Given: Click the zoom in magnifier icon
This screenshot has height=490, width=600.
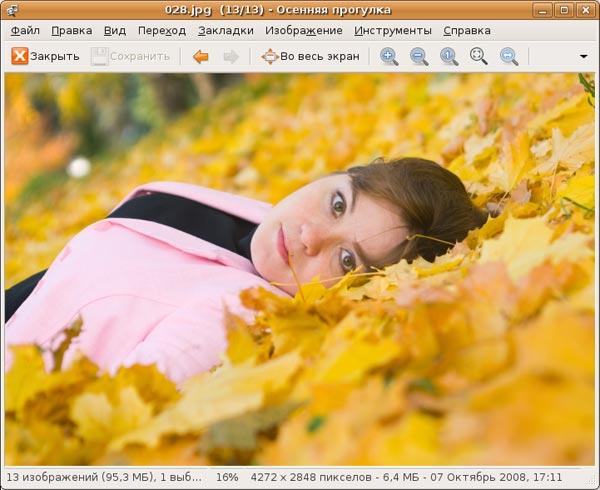Looking at the screenshot, I should click(389, 57).
